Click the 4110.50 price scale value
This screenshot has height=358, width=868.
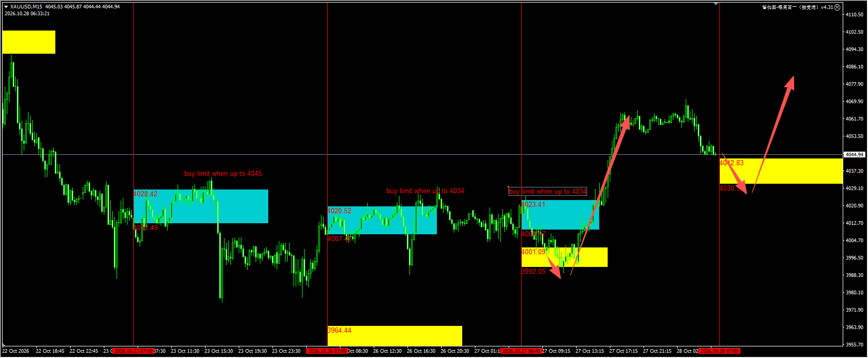click(x=854, y=15)
